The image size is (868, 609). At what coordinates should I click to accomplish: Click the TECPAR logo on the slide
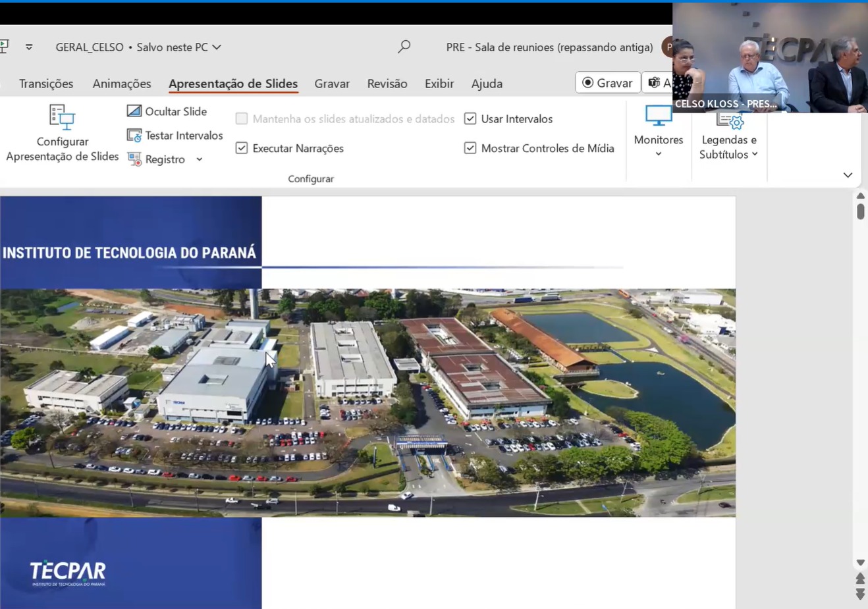pos(68,573)
